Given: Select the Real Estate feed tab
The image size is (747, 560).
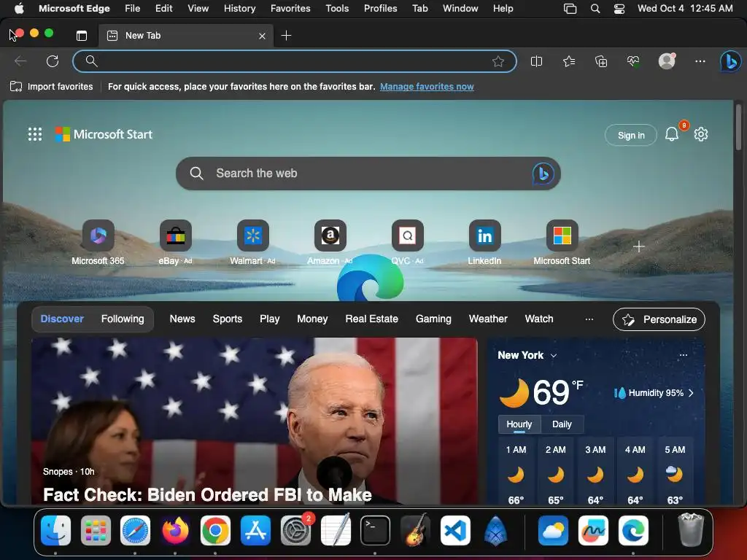Looking at the screenshot, I should click(x=371, y=319).
